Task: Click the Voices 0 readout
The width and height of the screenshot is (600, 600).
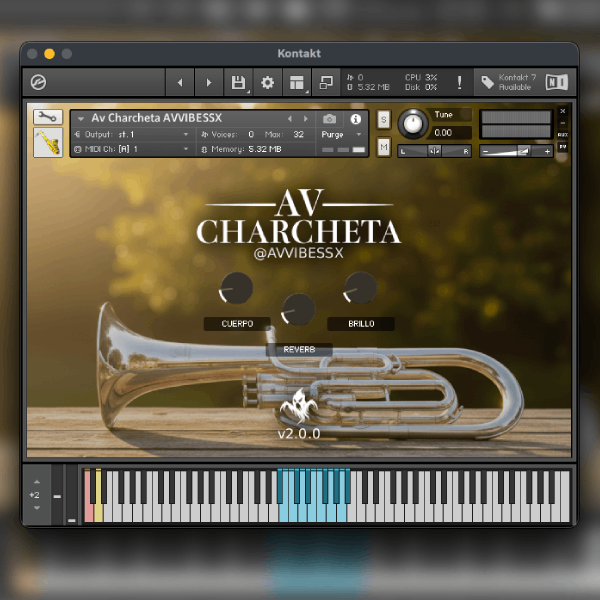Action: coord(228,134)
